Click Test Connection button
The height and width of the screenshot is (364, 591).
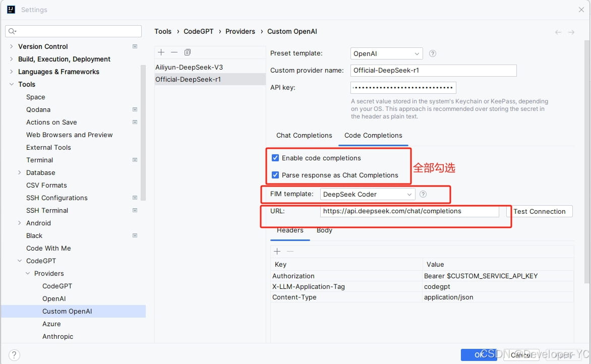tap(540, 211)
